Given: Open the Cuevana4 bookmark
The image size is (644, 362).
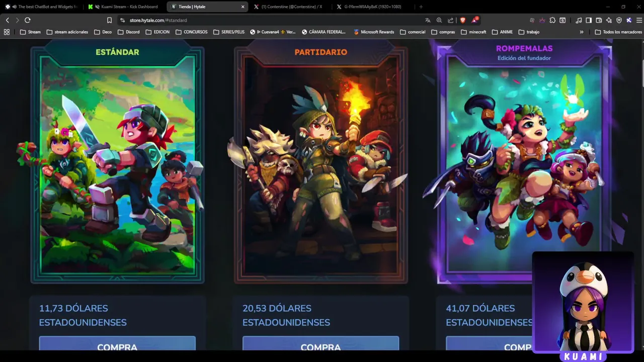Looking at the screenshot, I should pyautogui.click(x=273, y=32).
